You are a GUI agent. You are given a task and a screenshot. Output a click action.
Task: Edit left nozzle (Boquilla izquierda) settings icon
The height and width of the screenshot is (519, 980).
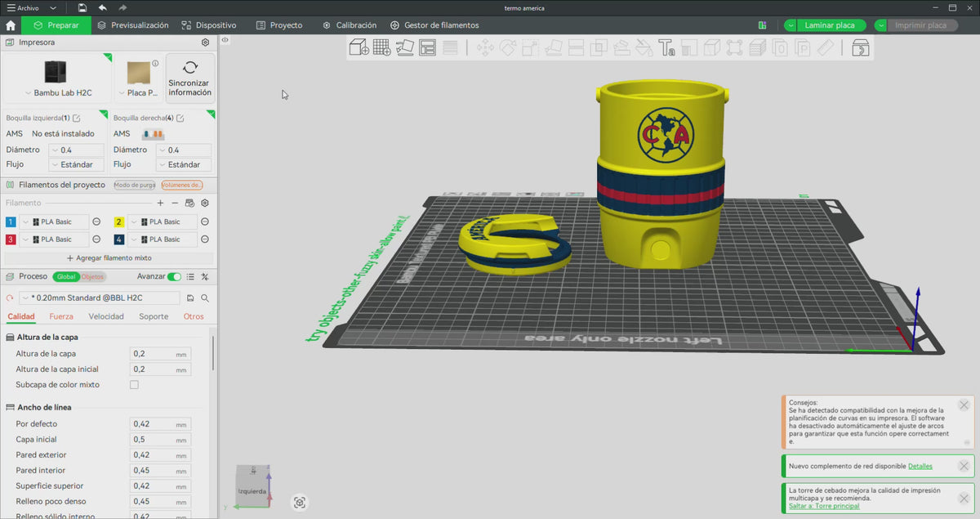77,119
